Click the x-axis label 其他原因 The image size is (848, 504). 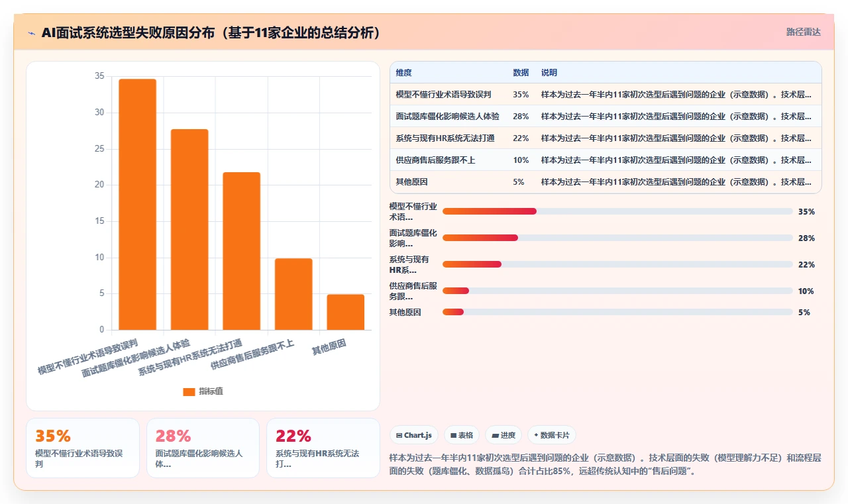(329, 348)
